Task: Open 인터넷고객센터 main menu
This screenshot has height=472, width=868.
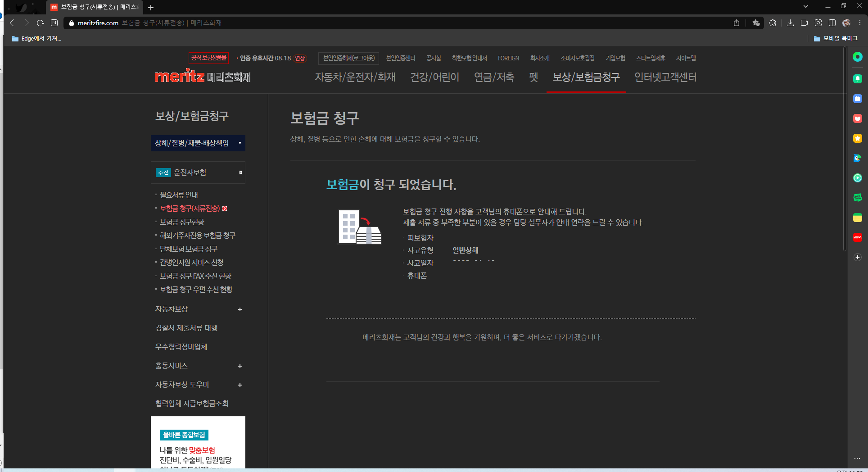Action: [x=665, y=77]
